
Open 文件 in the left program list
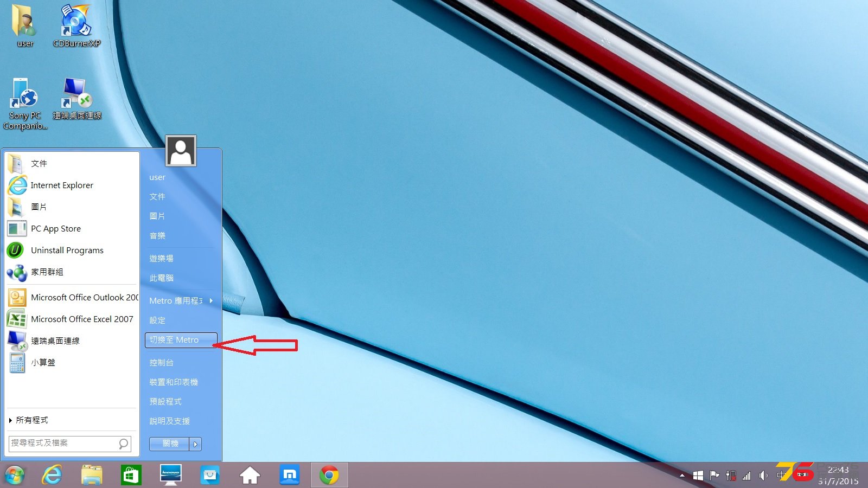click(x=72, y=163)
